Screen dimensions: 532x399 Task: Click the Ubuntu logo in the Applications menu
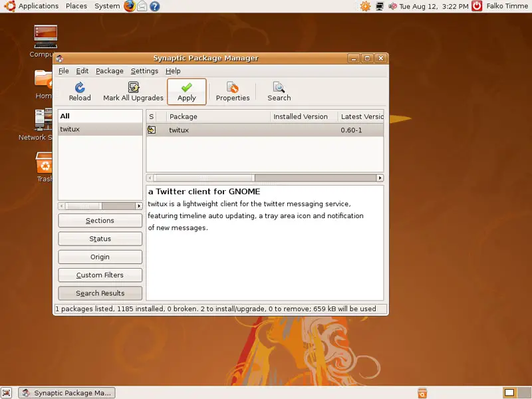pyautogui.click(x=10, y=6)
